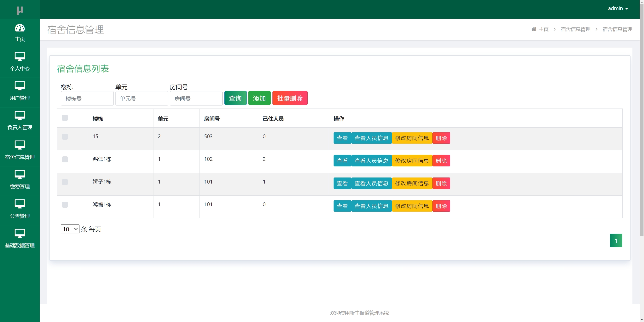
Task: Click 删除 for room 503
Action: point(441,138)
